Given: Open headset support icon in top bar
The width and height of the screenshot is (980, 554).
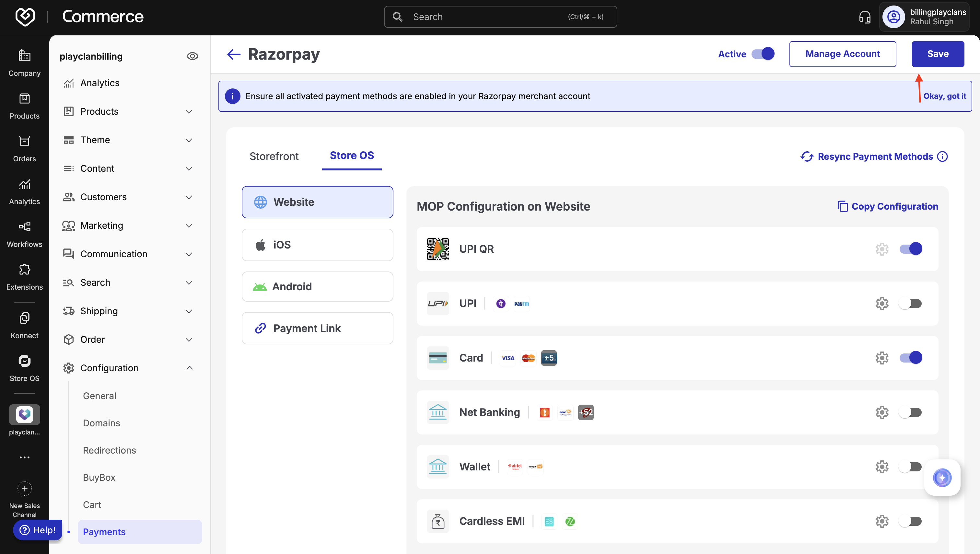Looking at the screenshot, I should [x=864, y=17].
